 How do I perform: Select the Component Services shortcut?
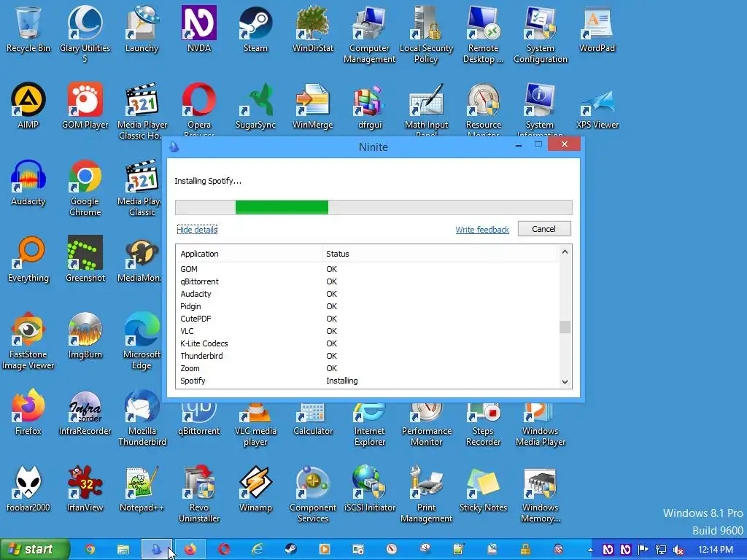[x=312, y=494]
